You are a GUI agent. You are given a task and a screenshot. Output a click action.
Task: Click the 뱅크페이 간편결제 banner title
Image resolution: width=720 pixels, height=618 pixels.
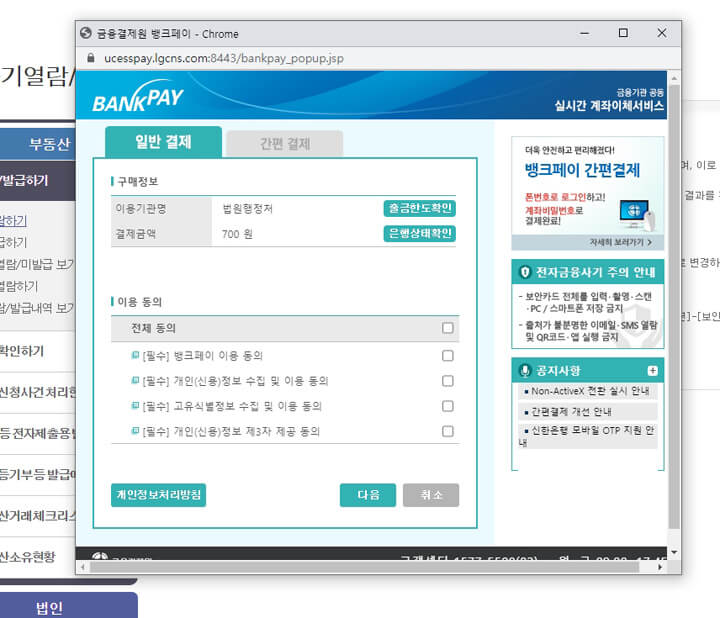point(582,170)
